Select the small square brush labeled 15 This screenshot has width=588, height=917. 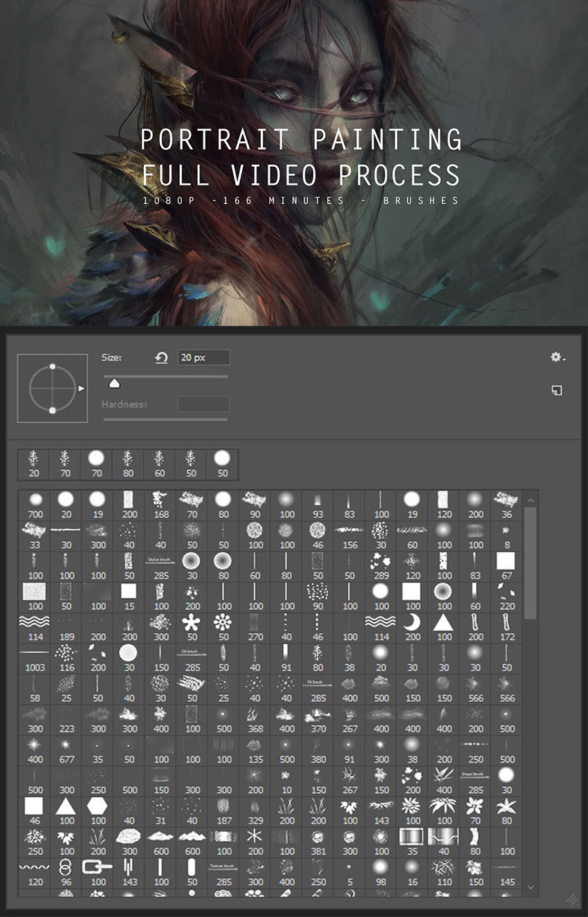pyautogui.click(x=129, y=597)
